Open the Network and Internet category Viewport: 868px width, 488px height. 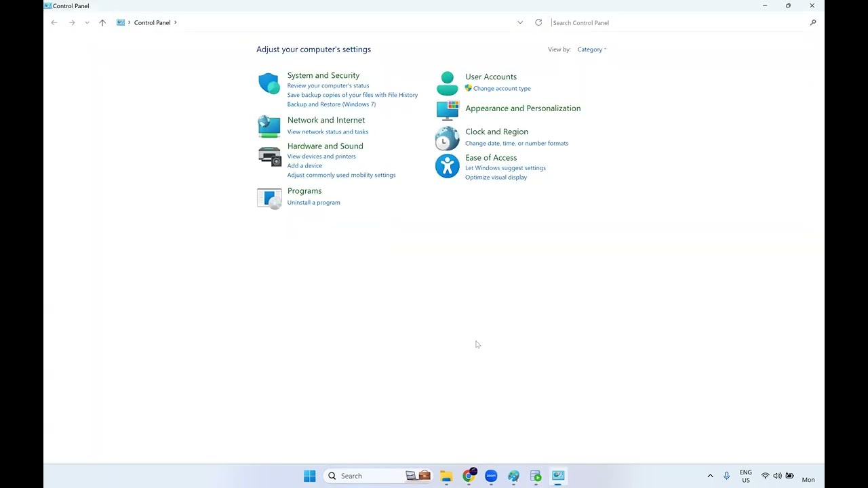coord(326,120)
